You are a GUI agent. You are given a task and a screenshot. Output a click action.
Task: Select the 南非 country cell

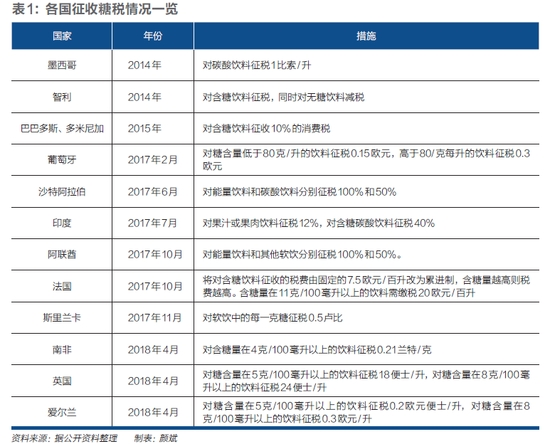(62, 349)
